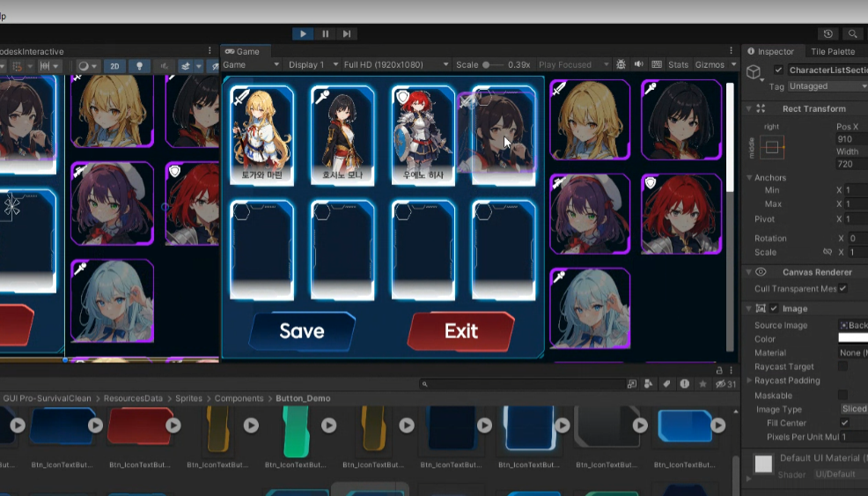The height and width of the screenshot is (496, 868).
Task: Toggle Scene effects layers icon
Action: tap(186, 66)
